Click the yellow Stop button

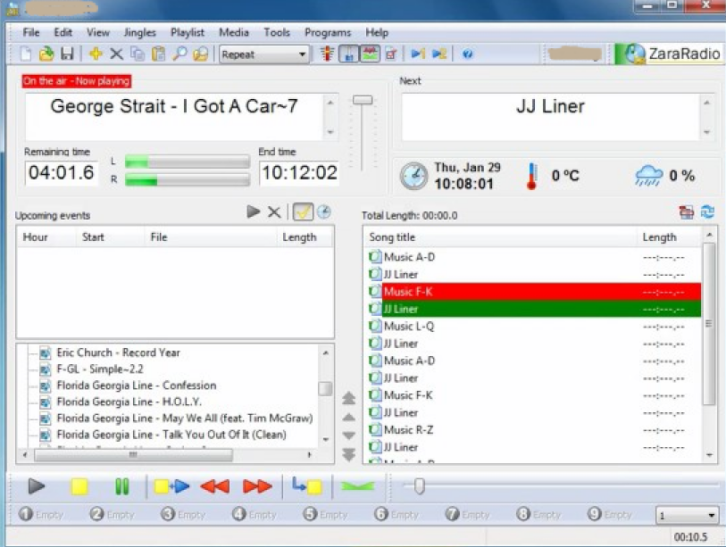pyautogui.click(x=79, y=487)
